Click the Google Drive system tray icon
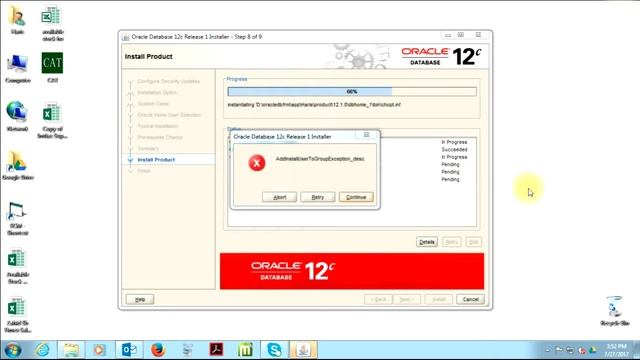Viewport: 640px width, 360px height. point(593,350)
